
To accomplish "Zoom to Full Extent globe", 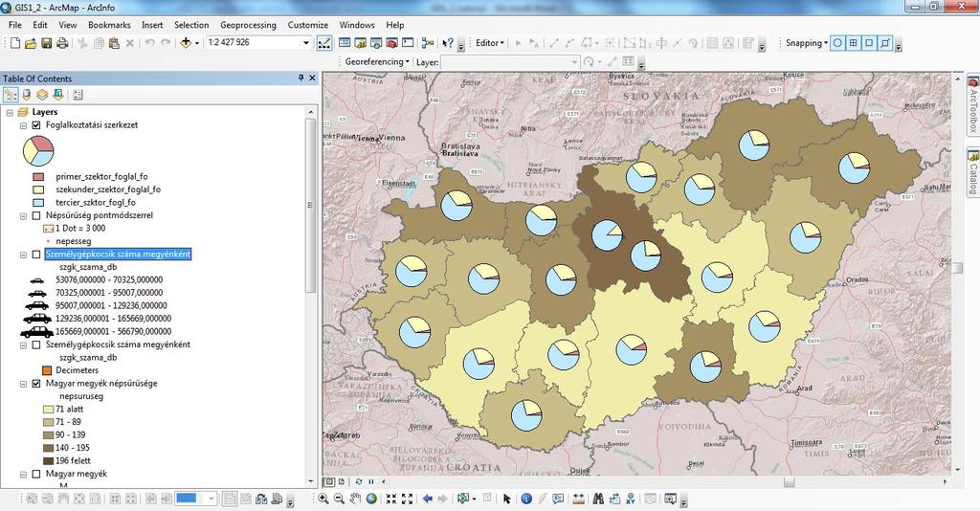I will (x=371, y=499).
